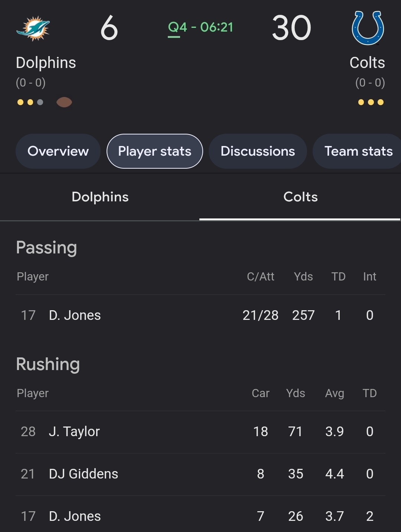Open Colts team name link

[367, 63]
